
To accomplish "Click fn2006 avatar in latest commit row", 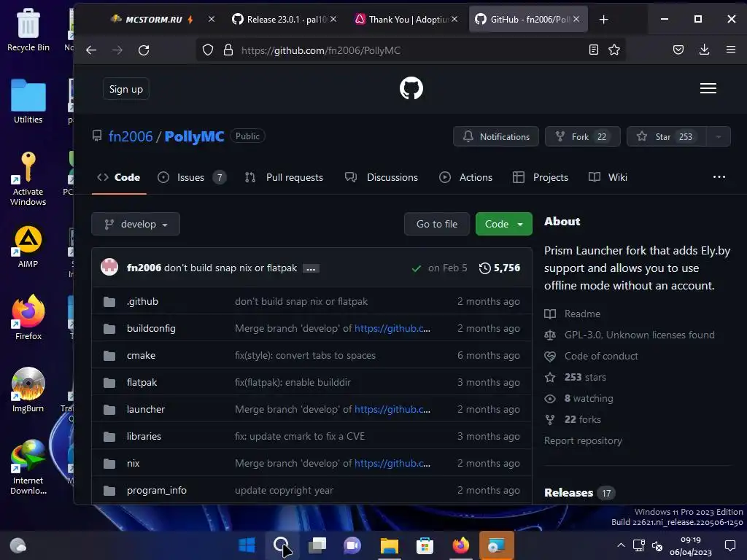I will [x=109, y=267].
